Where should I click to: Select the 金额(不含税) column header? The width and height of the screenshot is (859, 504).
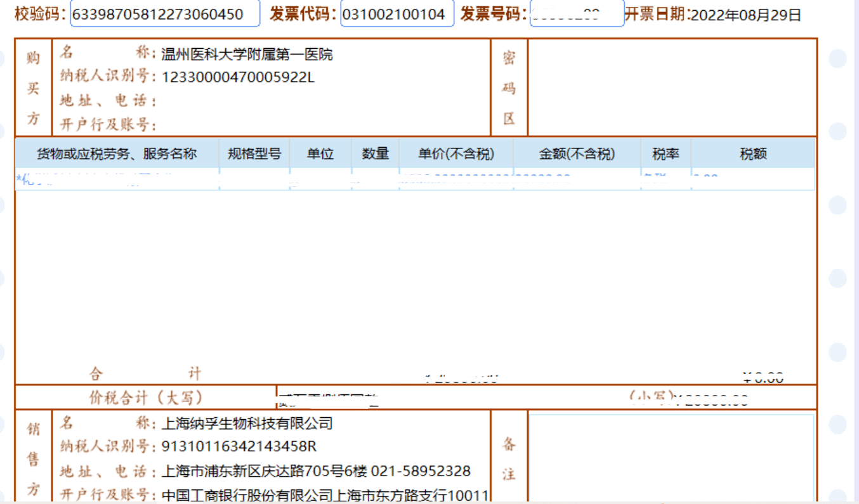577,153
